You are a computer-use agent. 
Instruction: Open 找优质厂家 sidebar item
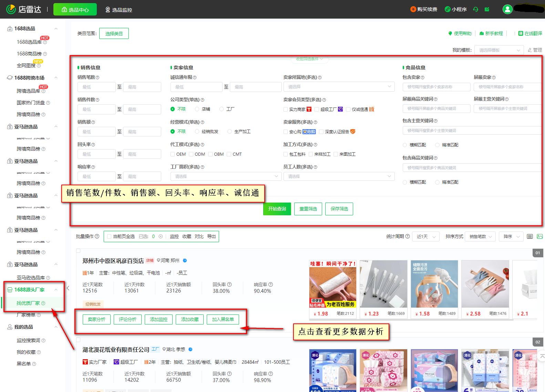tap(28, 303)
